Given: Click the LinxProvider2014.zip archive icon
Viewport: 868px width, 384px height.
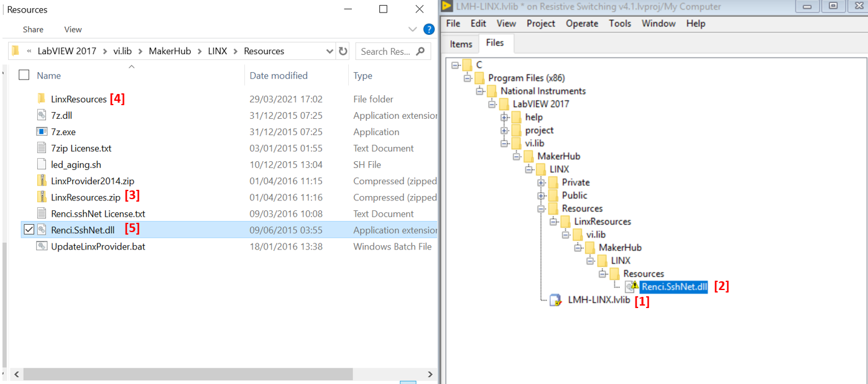Looking at the screenshot, I should coord(42,180).
